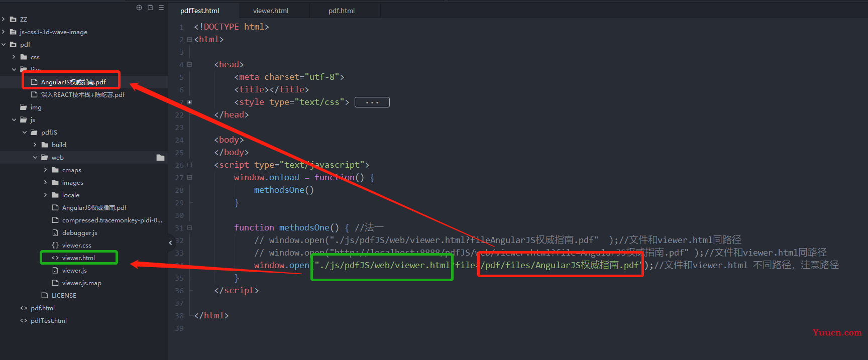Expand the ZZ project chevron

(4, 20)
